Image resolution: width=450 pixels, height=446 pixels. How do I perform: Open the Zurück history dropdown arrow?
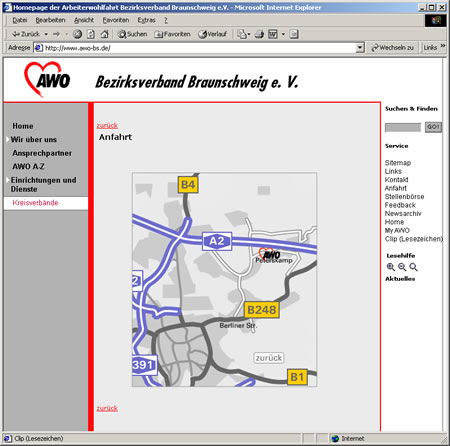(x=46, y=34)
